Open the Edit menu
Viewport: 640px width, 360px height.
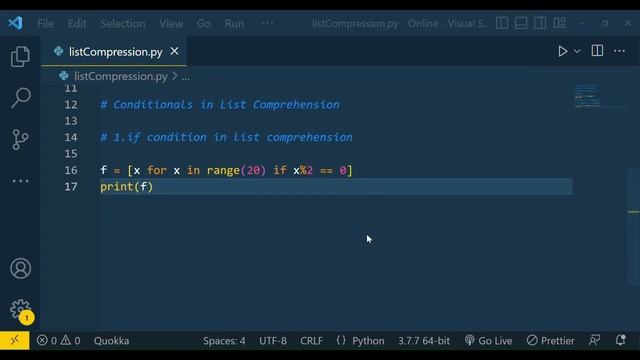point(77,24)
